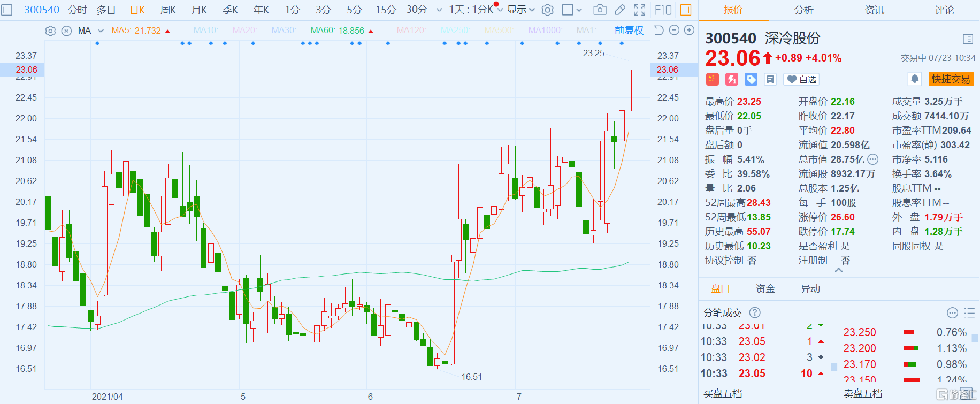Image resolution: width=980 pixels, height=404 pixels.
Task: Select 30分 minute chart
Action: pyautogui.click(x=417, y=10)
